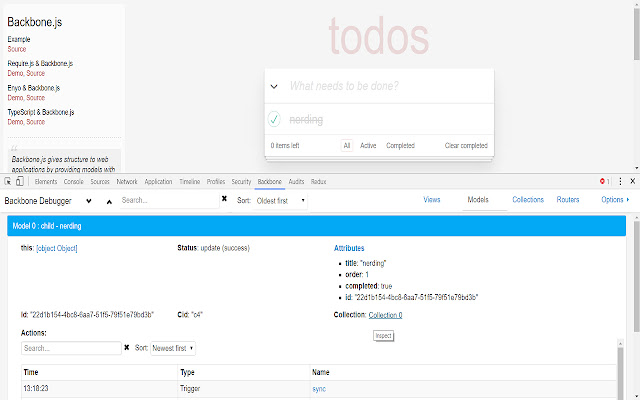Click the Status update (success) text
The width and height of the screenshot is (640, 400).
point(213,248)
